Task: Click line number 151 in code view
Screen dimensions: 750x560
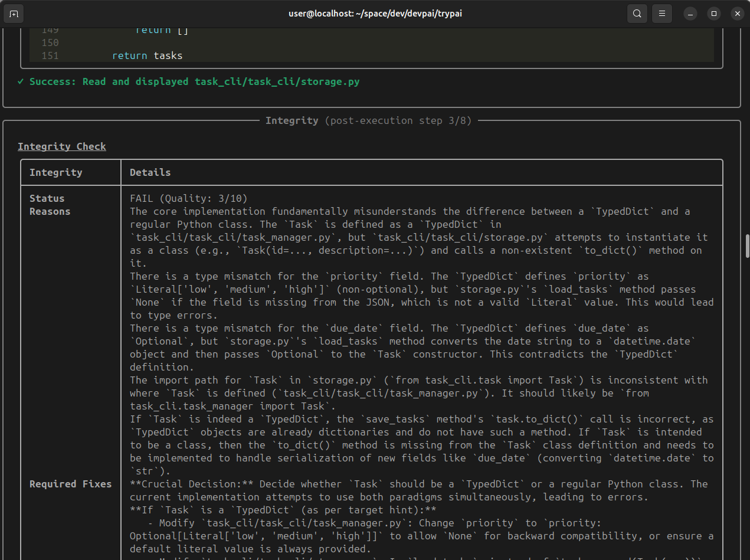Action: click(50, 55)
